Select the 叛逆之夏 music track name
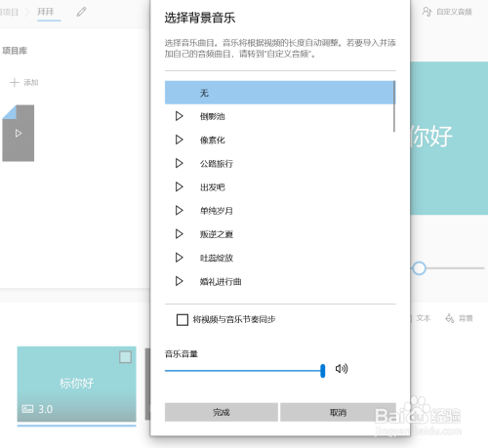Viewport: 488px width, 448px height. [x=217, y=234]
